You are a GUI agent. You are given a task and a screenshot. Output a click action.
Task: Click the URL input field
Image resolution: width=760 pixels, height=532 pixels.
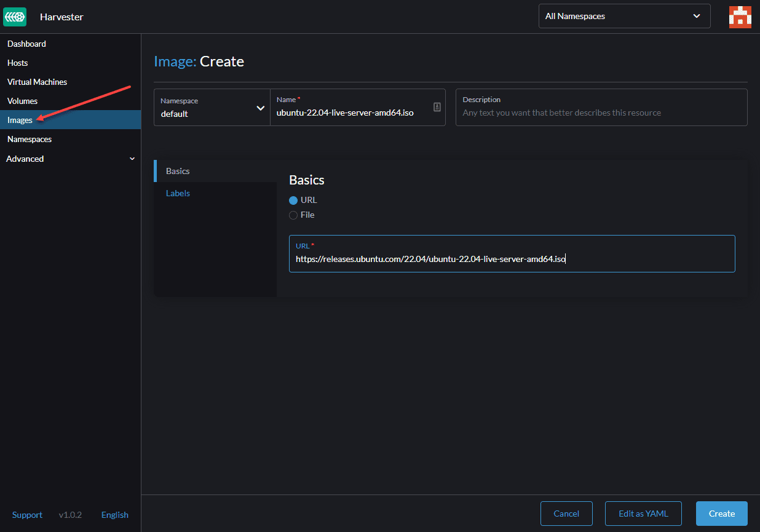pyautogui.click(x=512, y=259)
